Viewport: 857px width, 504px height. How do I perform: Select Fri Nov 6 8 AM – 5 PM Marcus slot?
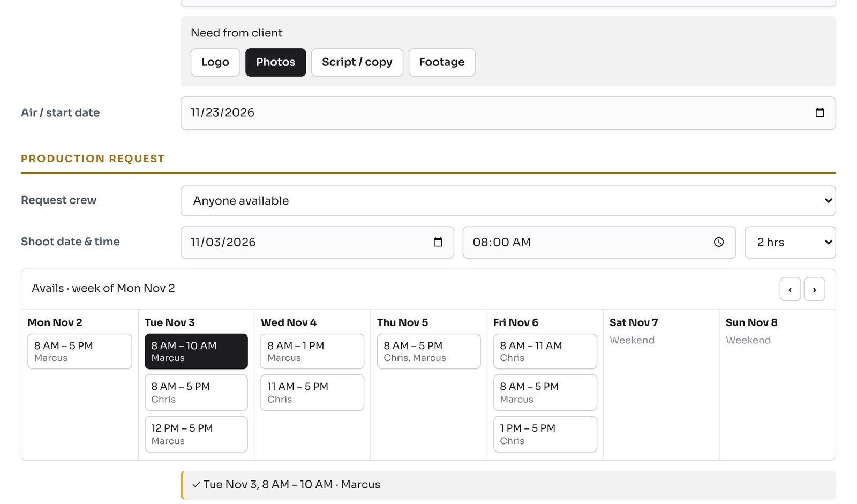(545, 393)
